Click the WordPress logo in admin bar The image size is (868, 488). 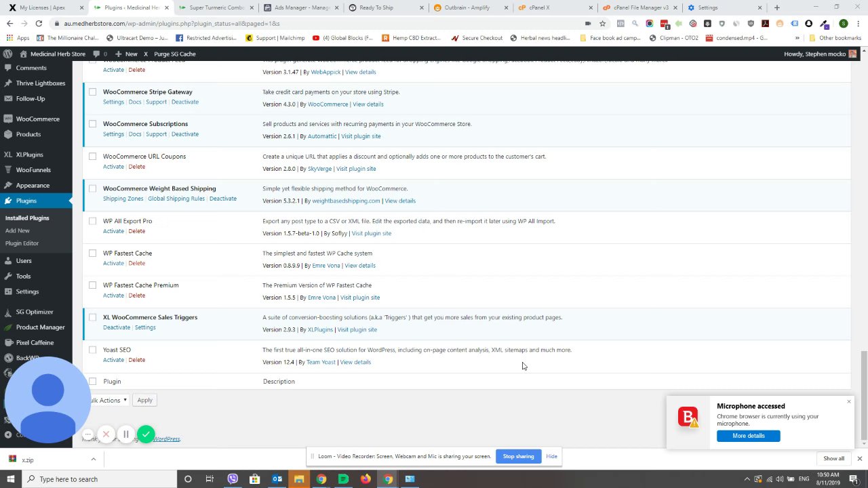pos(7,54)
